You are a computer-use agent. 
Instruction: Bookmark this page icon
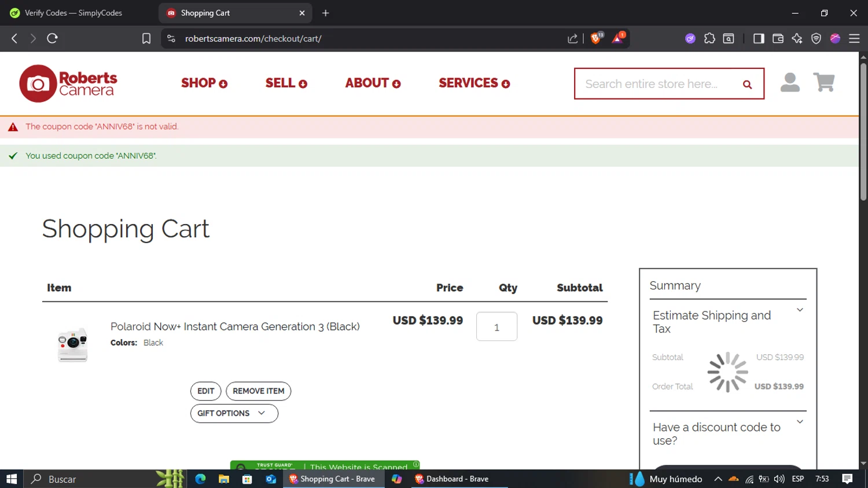(x=146, y=38)
